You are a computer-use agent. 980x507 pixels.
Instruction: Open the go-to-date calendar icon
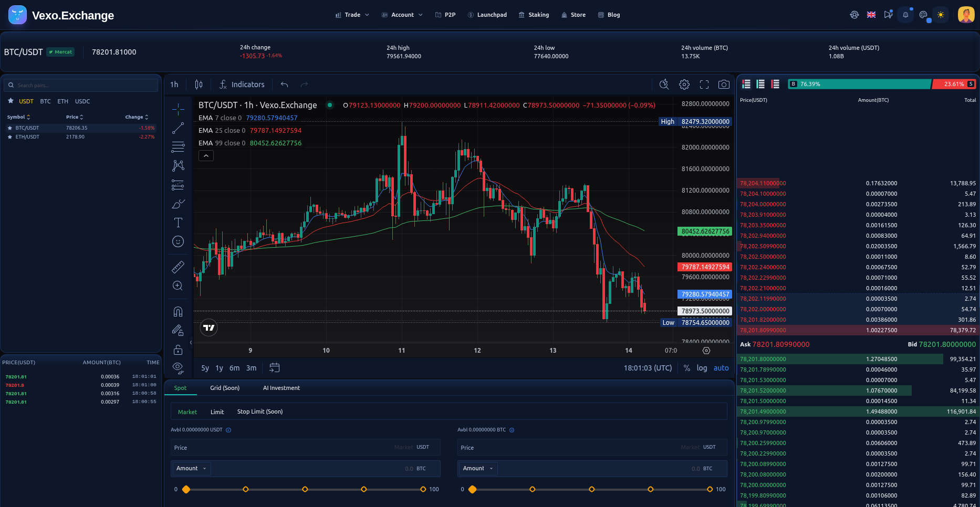274,368
